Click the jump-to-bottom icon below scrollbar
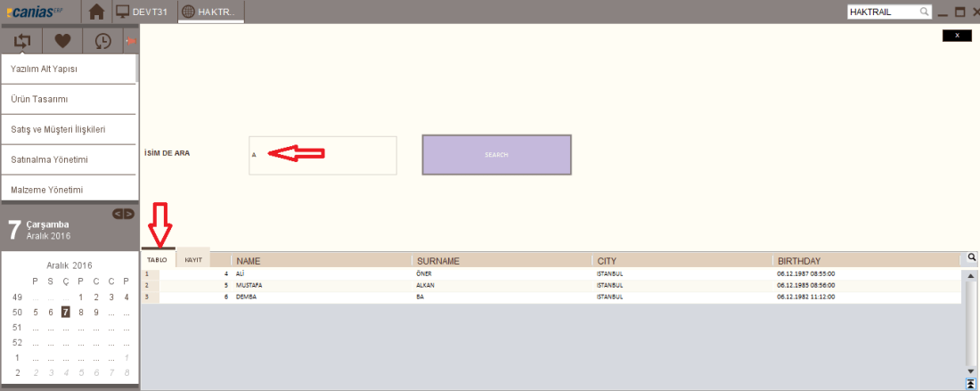980x391 pixels. tap(970, 384)
